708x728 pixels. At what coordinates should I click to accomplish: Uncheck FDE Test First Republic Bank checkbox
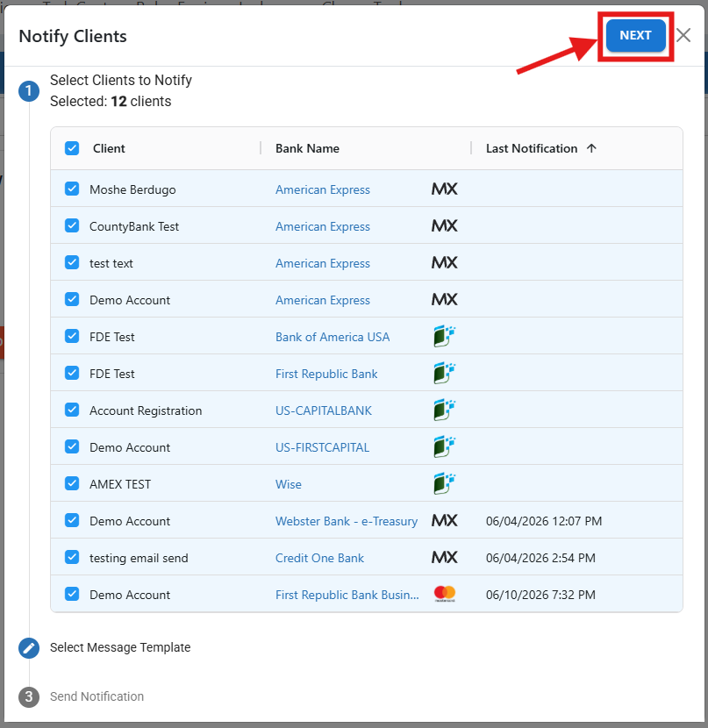coord(72,373)
